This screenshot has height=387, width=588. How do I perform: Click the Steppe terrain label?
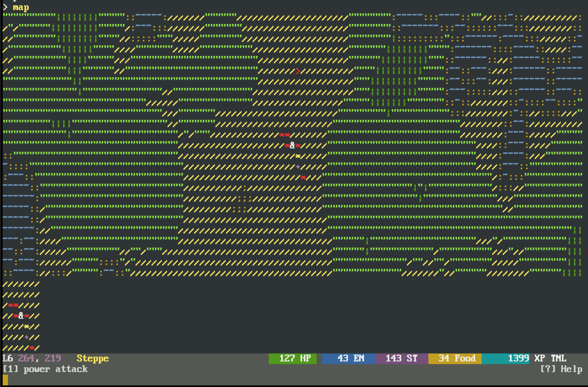[x=93, y=359]
